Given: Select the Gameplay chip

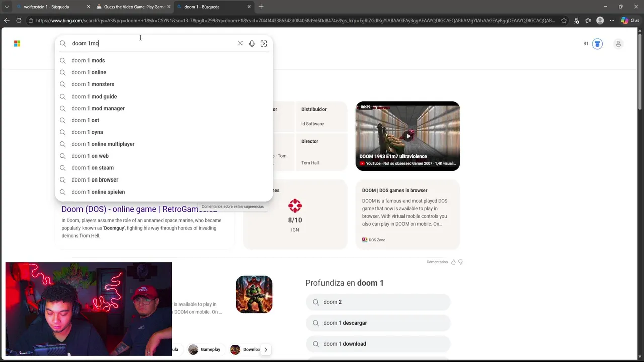Looking at the screenshot, I should (x=205, y=350).
